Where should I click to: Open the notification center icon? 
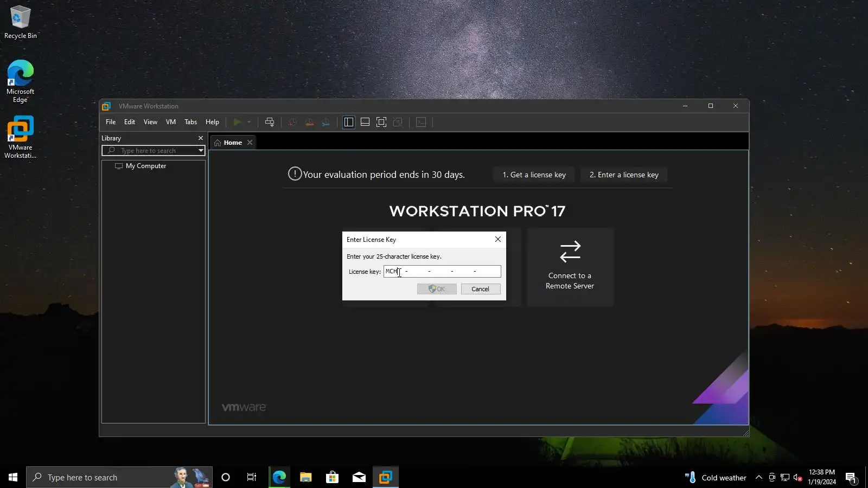pyautogui.click(x=851, y=477)
